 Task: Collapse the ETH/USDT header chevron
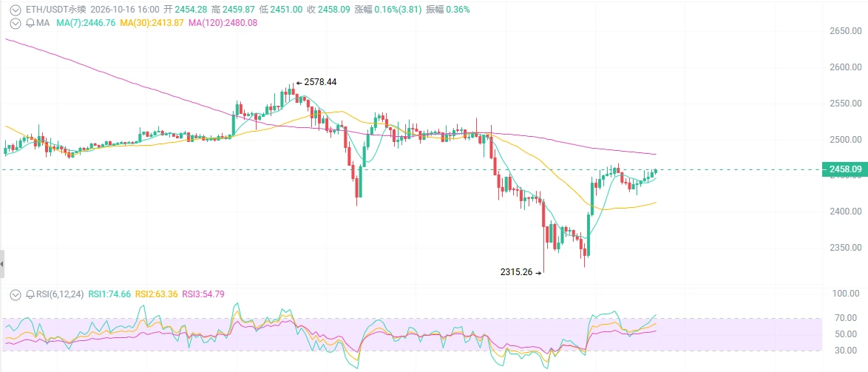click(16, 10)
